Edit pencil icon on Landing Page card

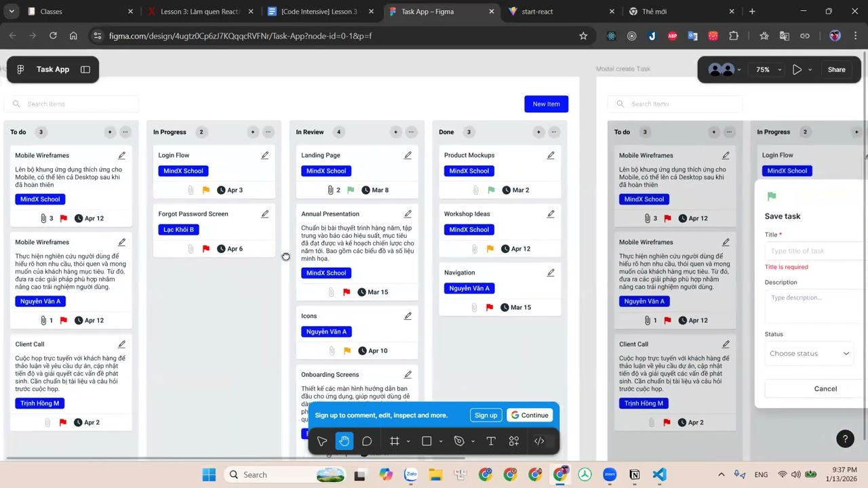(x=408, y=155)
